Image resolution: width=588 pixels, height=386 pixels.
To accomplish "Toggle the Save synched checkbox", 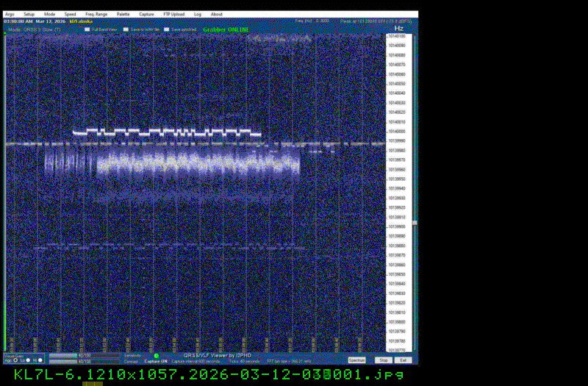I will (167, 30).
